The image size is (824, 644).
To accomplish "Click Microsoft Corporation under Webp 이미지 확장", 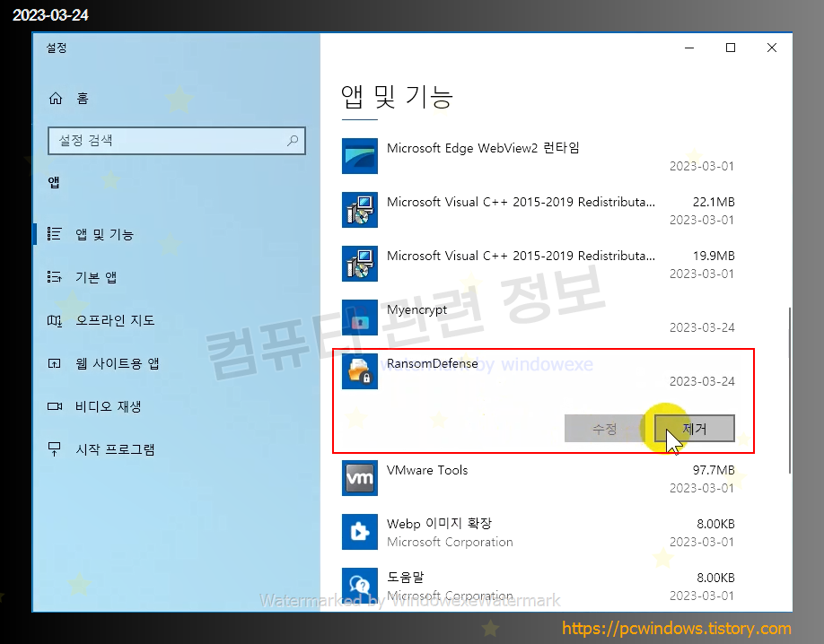I will click(x=450, y=542).
